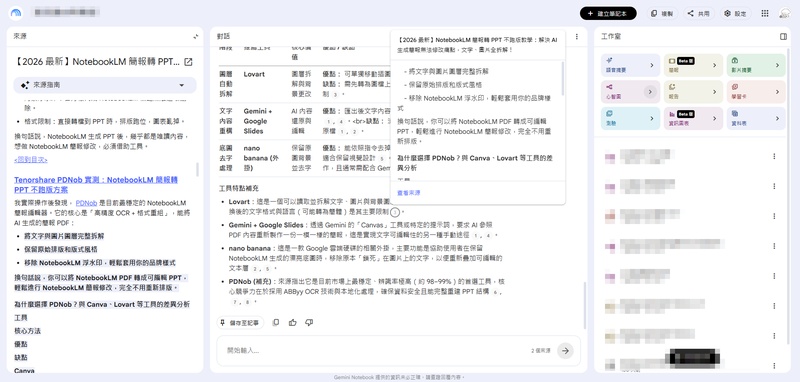
Task: Click the chevron on the 學習卡 card
Action: (x=778, y=92)
